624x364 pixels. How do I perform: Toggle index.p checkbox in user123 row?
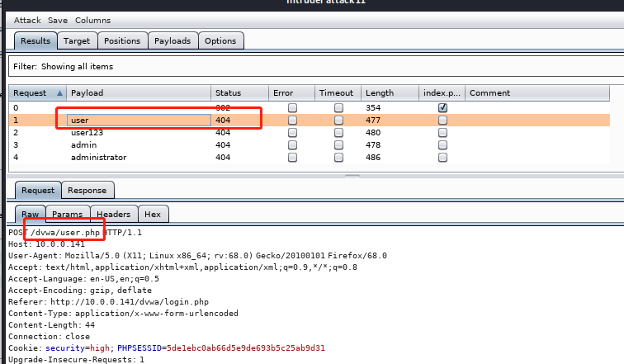tap(442, 132)
